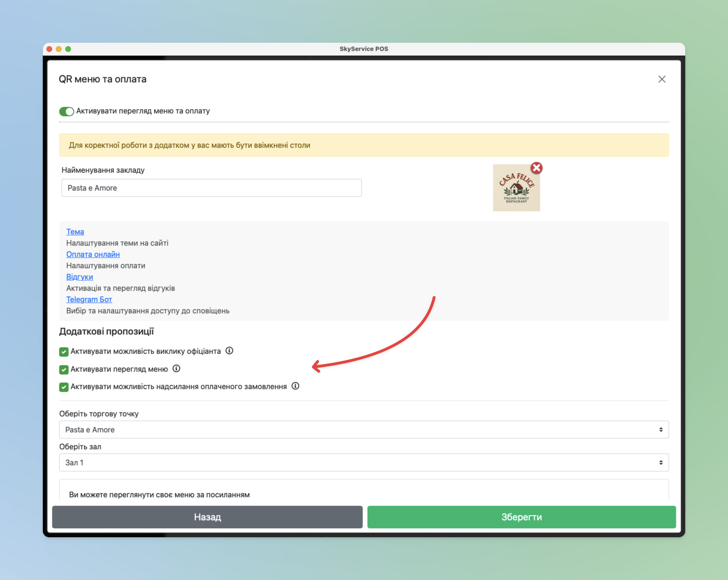This screenshot has height=580, width=728.
Task: Open the 'Тема' settings link
Action: tap(75, 232)
